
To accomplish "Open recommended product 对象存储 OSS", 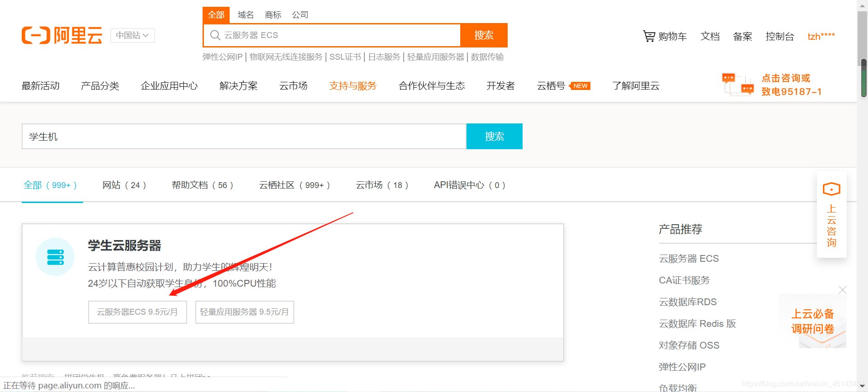I will [x=689, y=345].
